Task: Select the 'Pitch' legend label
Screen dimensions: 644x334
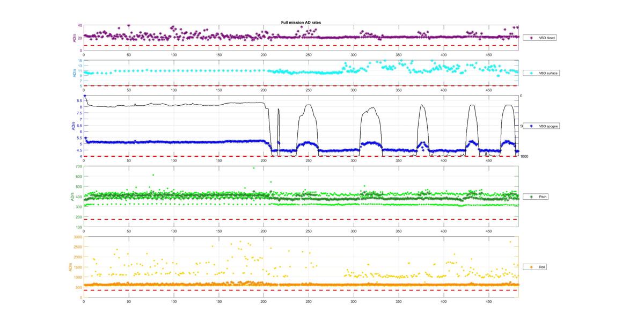Action: tap(543, 197)
